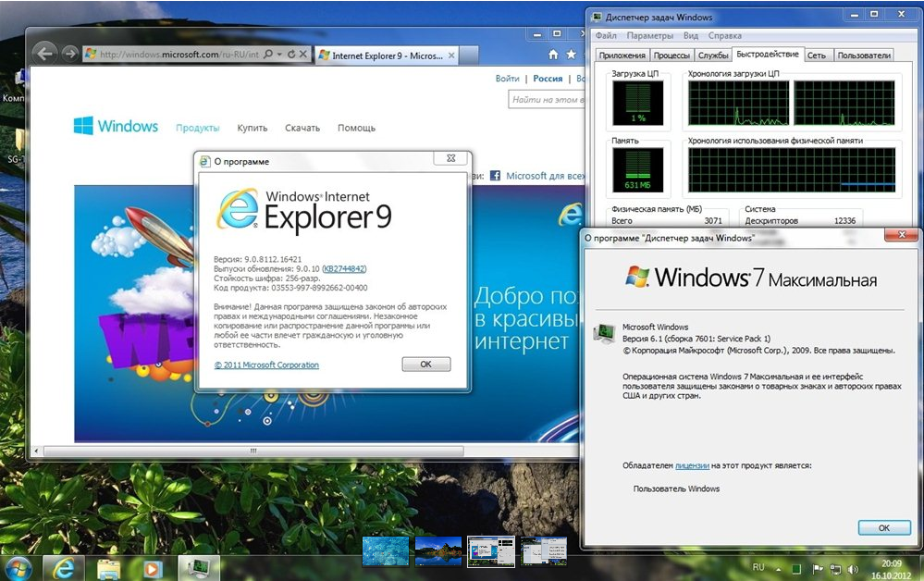
Task: Open the Windows Start orb
Action: pos(18,567)
